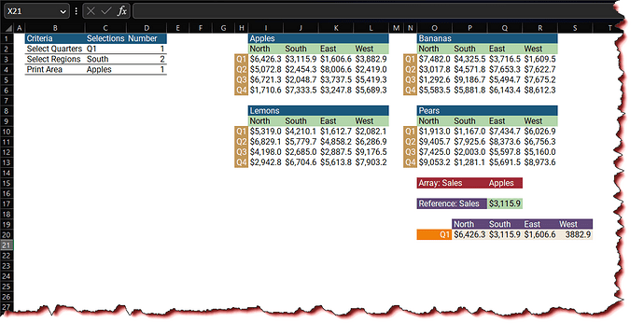Select Bananas value $7,482.0
This screenshot has height=336, width=644.
(435, 59)
